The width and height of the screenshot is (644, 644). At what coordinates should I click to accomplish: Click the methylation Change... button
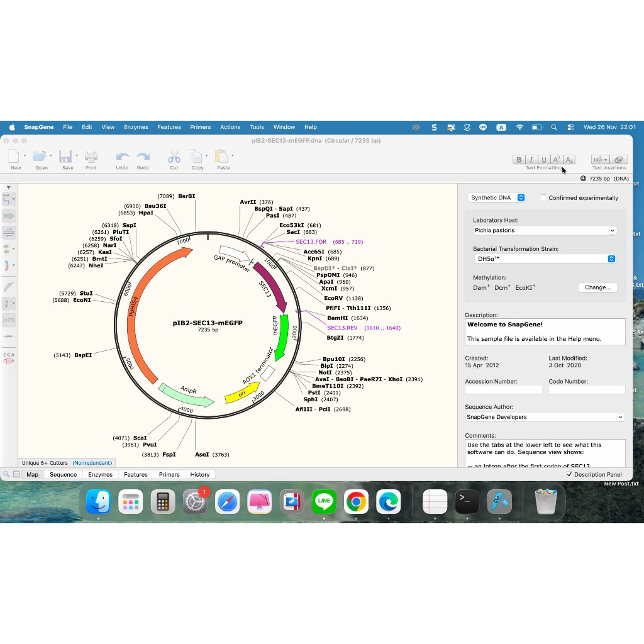pyautogui.click(x=597, y=287)
